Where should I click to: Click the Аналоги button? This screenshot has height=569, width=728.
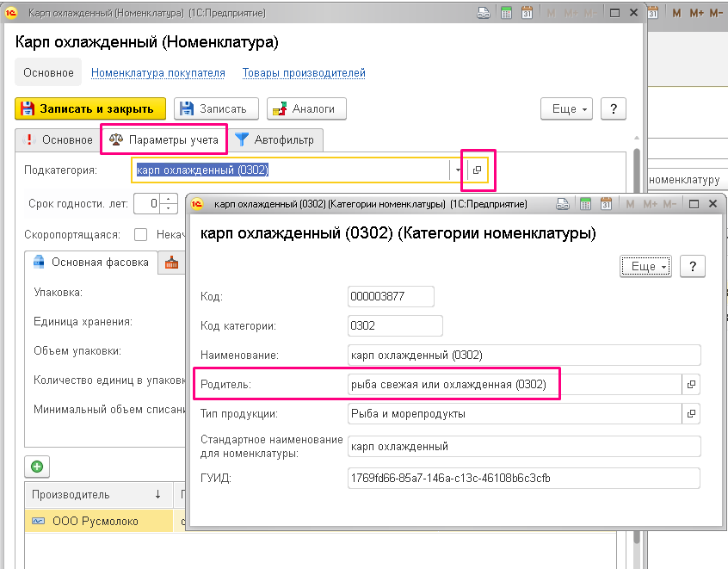tap(306, 108)
